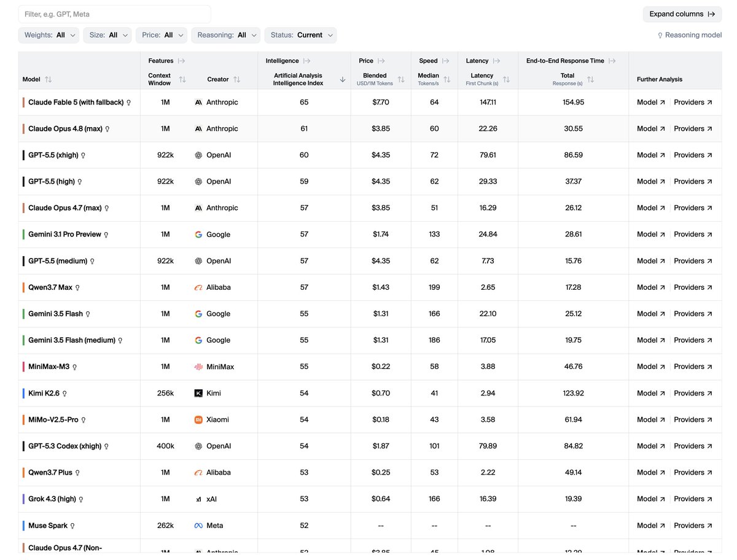Sort by Creator arrows icon
The width and height of the screenshot is (737, 560).
[x=237, y=79]
